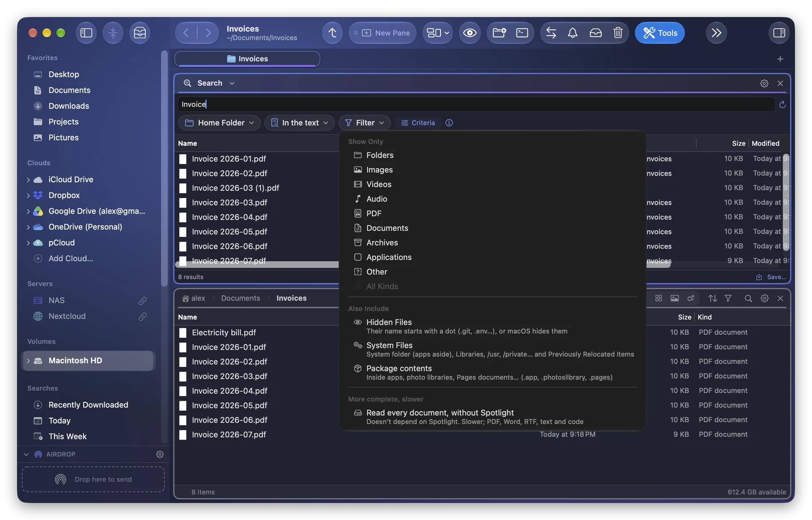
Task: Expand the Macintosh HD volume
Action: pos(28,360)
